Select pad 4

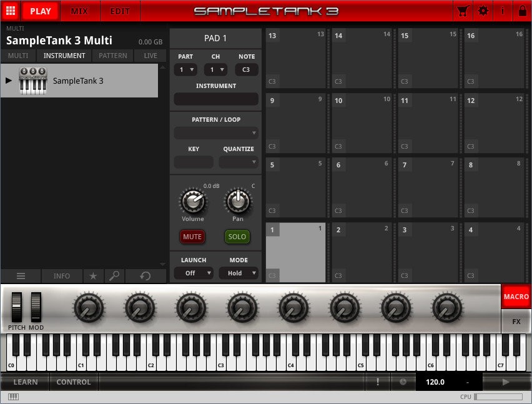pyautogui.click(x=494, y=252)
